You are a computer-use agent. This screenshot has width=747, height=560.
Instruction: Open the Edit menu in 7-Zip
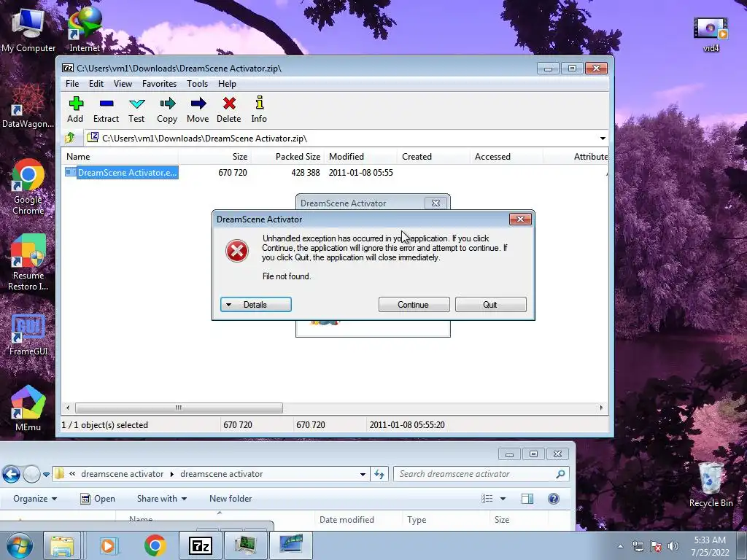click(x=96, y=84)
